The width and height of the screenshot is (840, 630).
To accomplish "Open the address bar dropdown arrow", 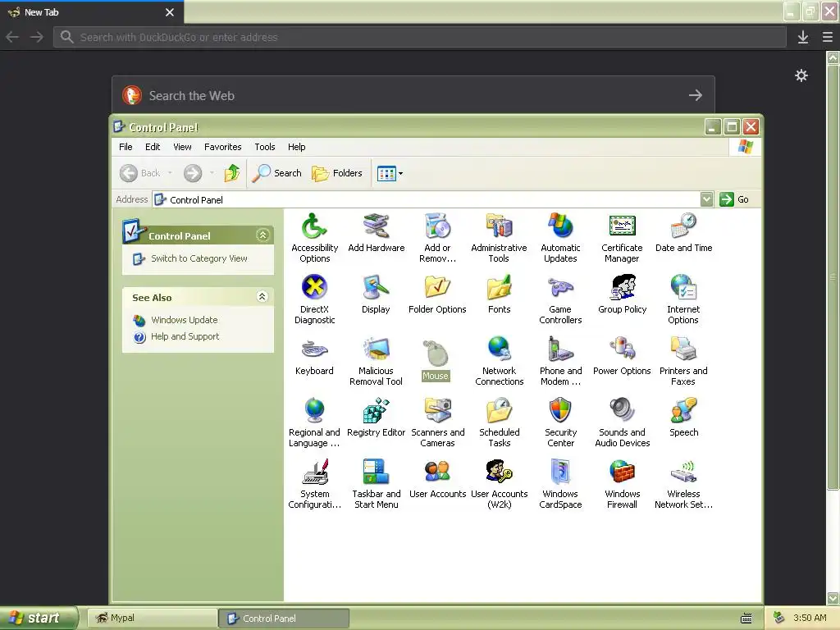I will [x=706, y=199].
